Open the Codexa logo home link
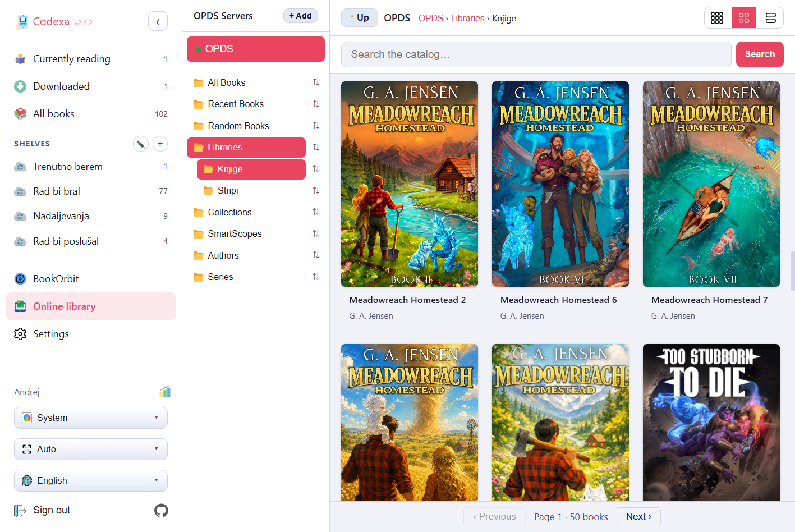The image size is (795, 532). click(54, 22)
